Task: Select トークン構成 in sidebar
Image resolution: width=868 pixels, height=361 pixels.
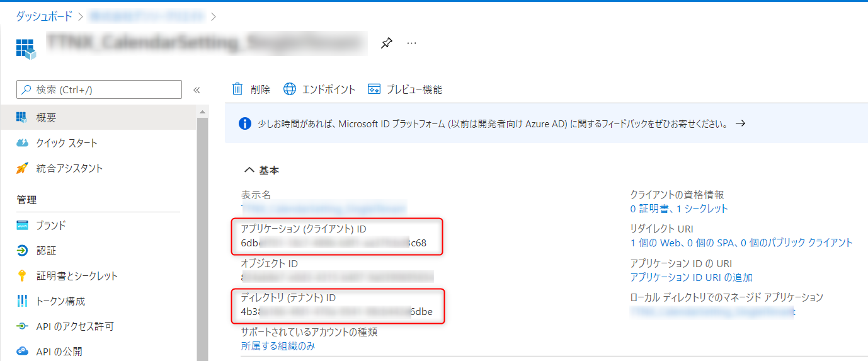Action: point(60,301)
